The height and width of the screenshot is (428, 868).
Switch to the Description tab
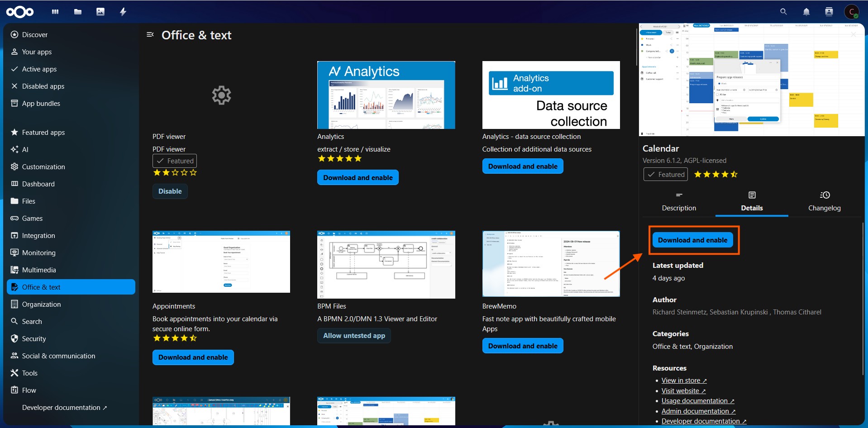(x=679, y=201)
